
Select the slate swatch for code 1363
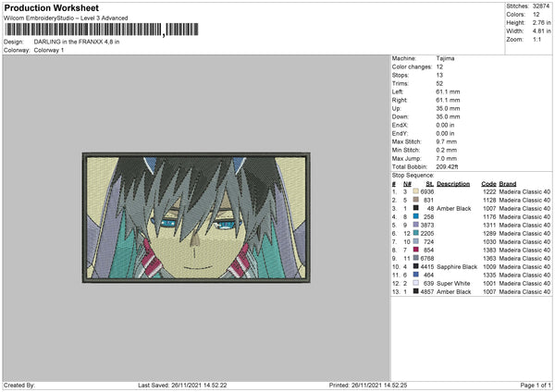click(x=415, y=258)
